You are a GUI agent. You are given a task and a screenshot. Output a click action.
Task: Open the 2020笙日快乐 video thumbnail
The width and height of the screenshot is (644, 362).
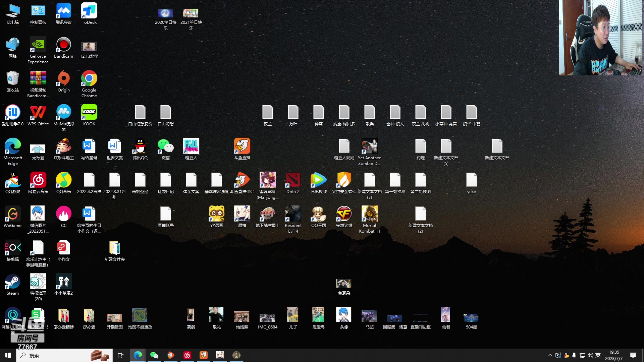point(166,19)
